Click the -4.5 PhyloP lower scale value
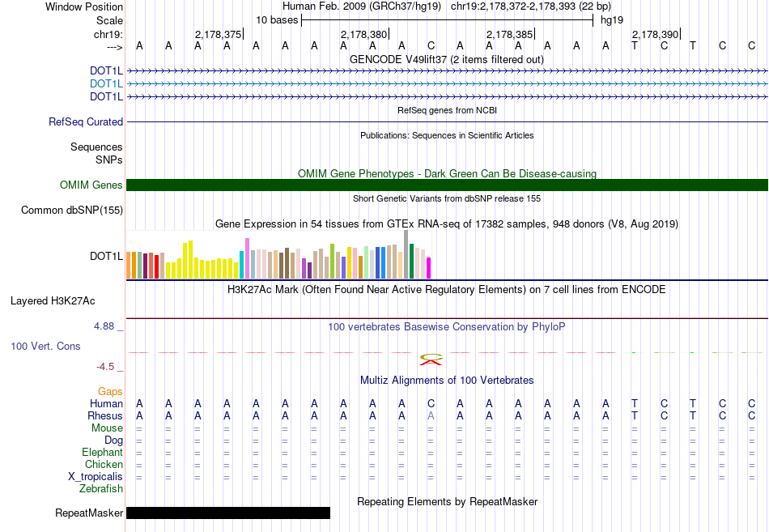 tap(105, 367)
